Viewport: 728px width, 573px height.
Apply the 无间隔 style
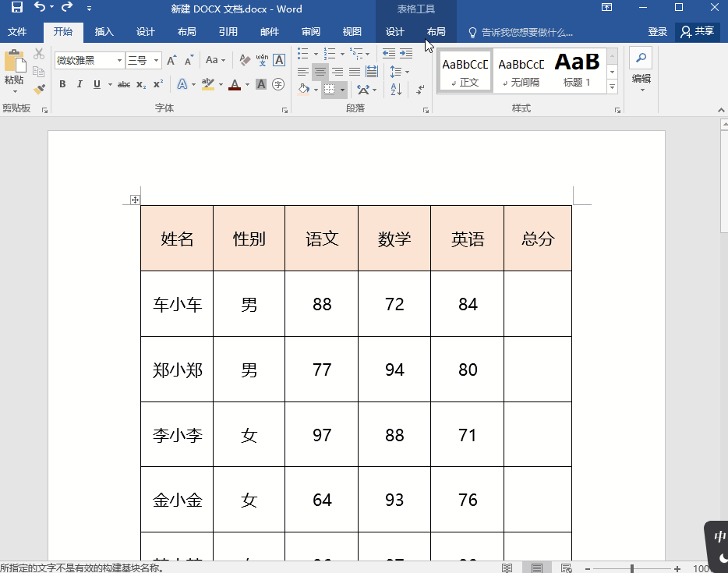tap(521, 70)
